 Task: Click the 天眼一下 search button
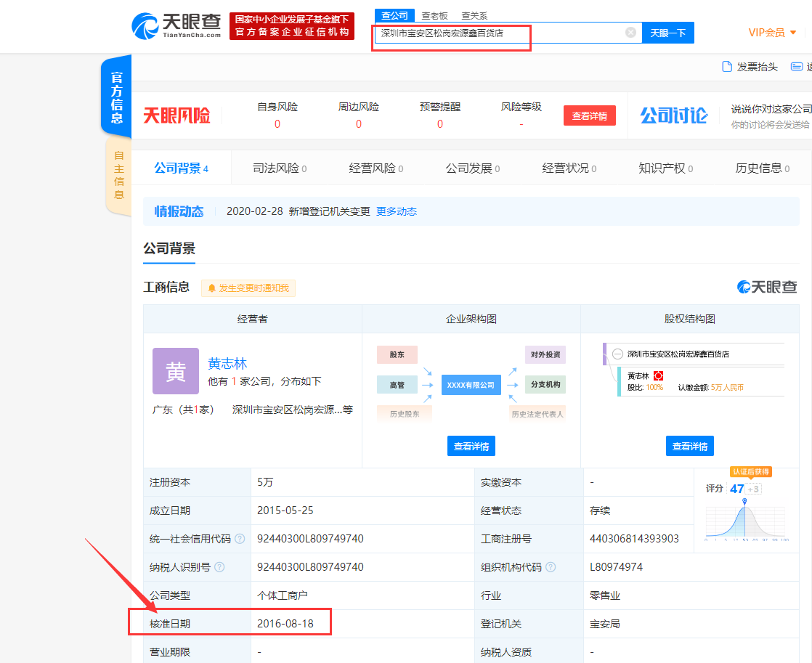tap(668, 33)
